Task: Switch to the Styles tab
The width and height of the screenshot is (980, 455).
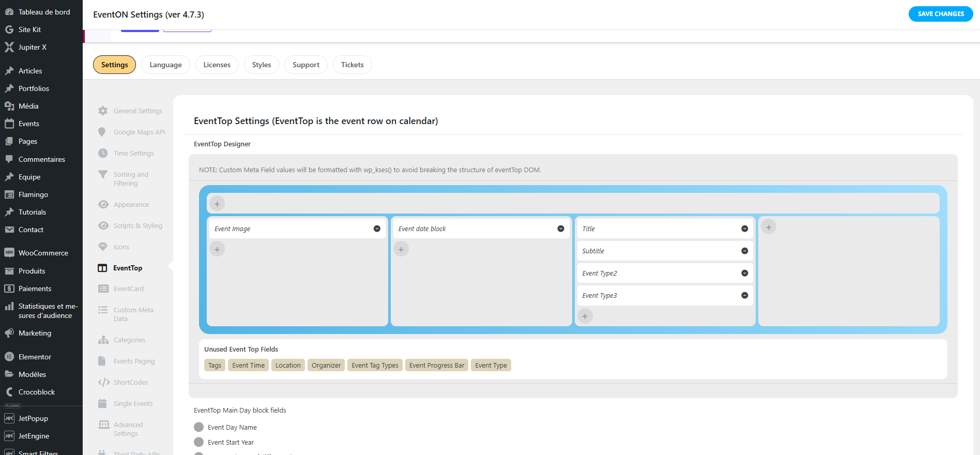Action: coord(262,65)
